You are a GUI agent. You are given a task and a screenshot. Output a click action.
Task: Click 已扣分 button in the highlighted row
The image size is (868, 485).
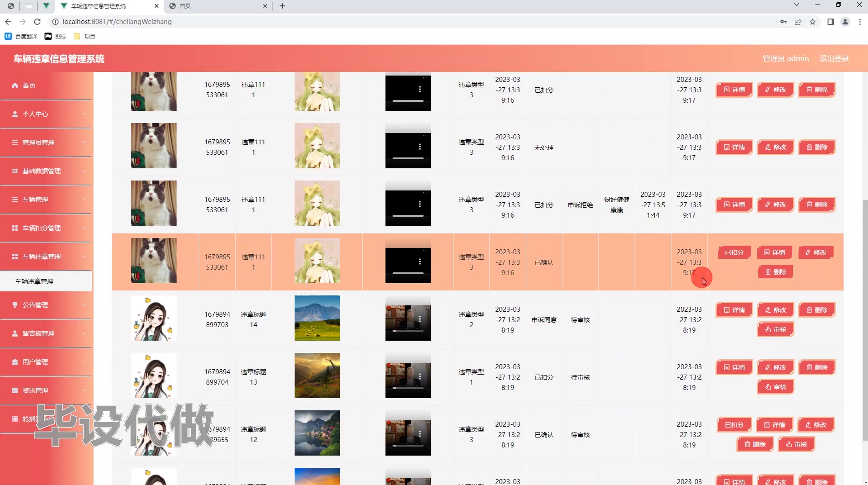pyautogui.click(x=734, y=252)
